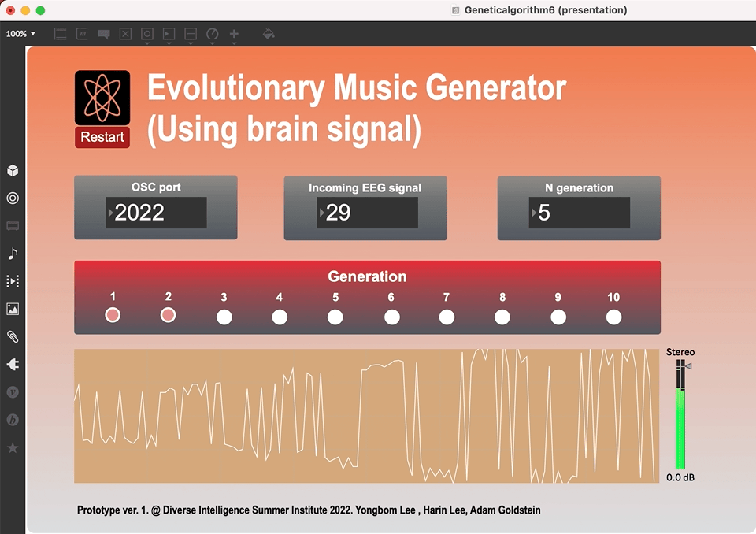Click the comment bubble toolbar icon
The image size is (756, 534).
(103, 34)
